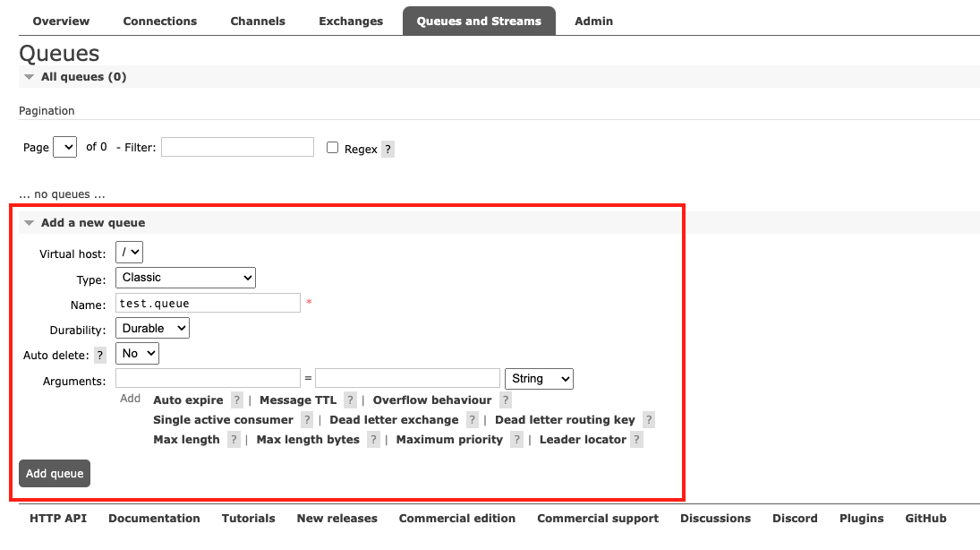
Task: Click the help icon for Auto expire
Action: pyautogui.click(x=236, y=400)
